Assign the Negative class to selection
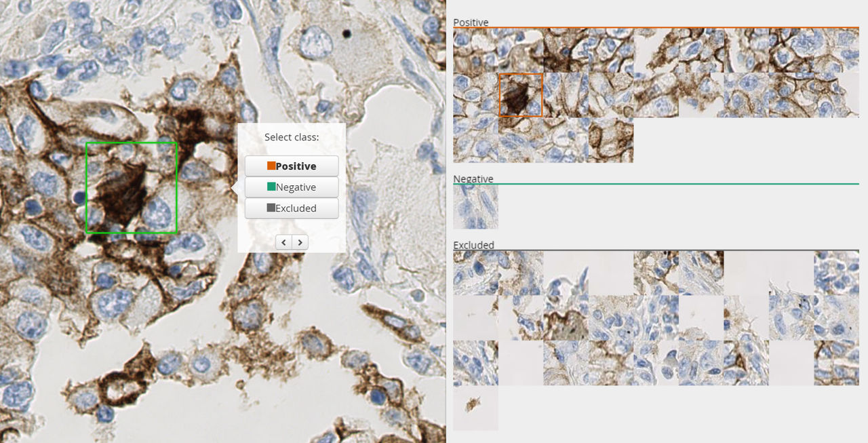The width and height of the screenshot is (868, 443). coord(292,187)
